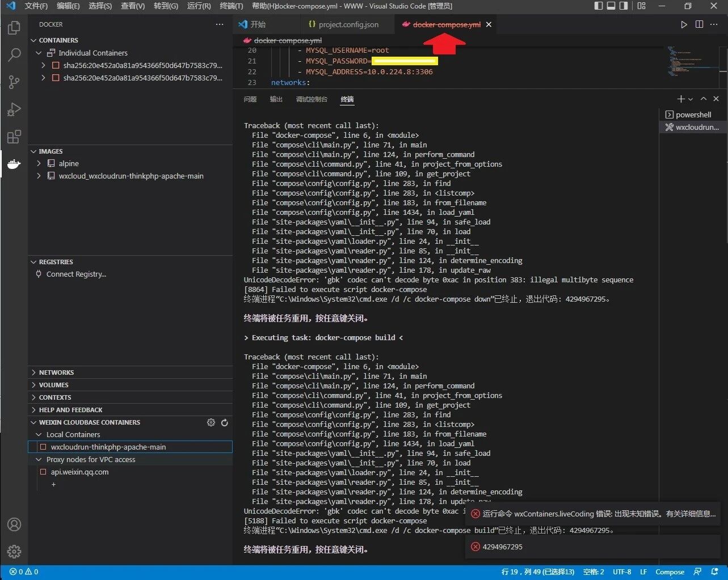Close the docker-compose.yml tab
728x580 pixels.
click(x=489, y=24)
